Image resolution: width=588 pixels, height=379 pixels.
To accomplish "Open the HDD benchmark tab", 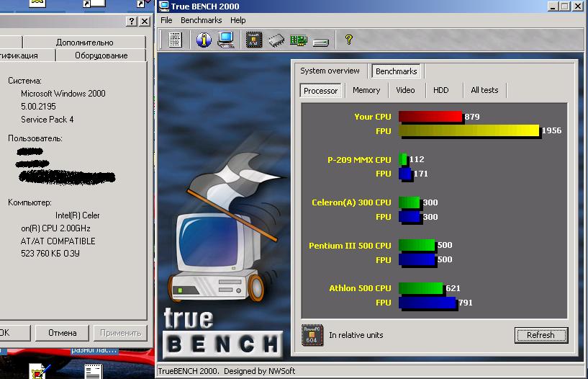I will click(x=441, y=90).
